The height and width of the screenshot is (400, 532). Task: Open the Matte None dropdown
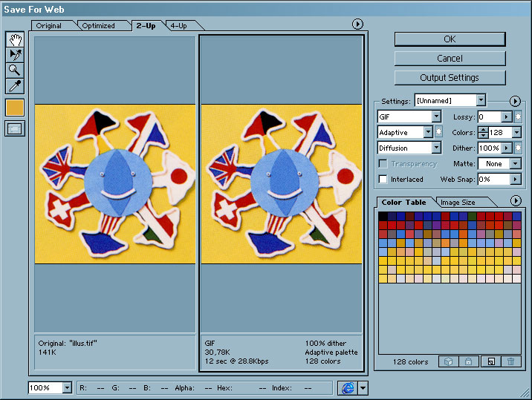tap(499, 164)
